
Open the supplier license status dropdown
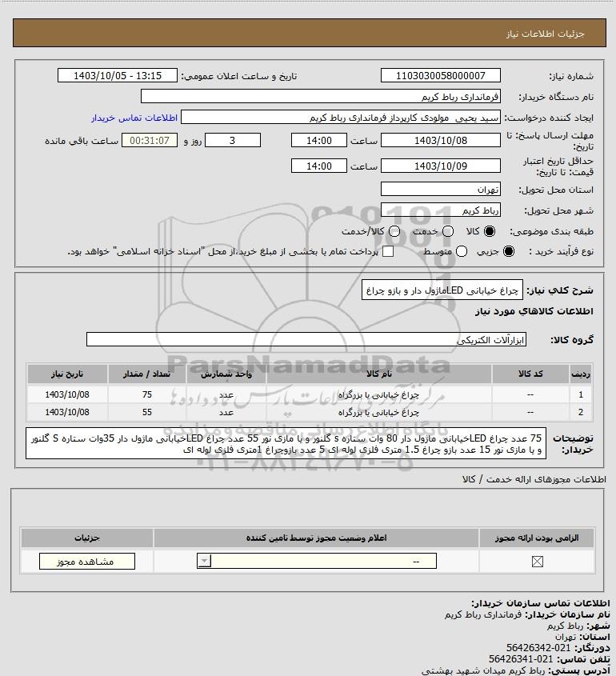tap(317, 561)
